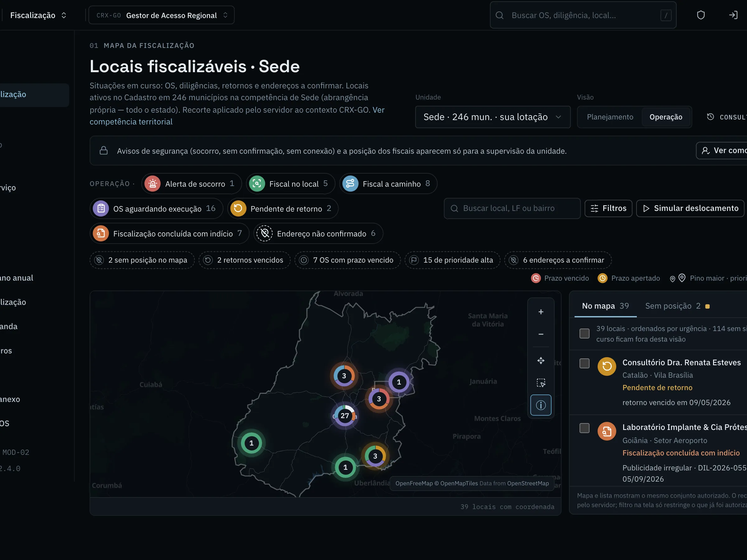The image size is (747, 560).
Task: Click Laboratório Implante & Cia status icon
Action: 607,432
